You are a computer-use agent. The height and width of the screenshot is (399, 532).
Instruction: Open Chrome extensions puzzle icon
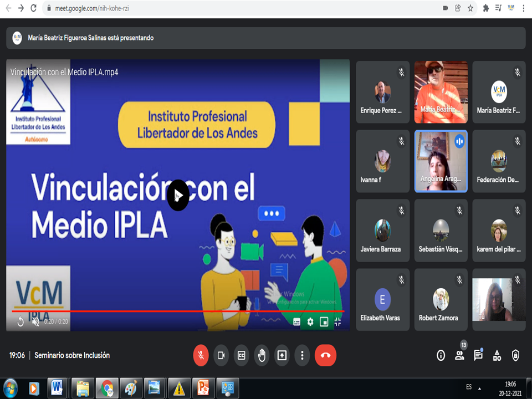[486, 8]
